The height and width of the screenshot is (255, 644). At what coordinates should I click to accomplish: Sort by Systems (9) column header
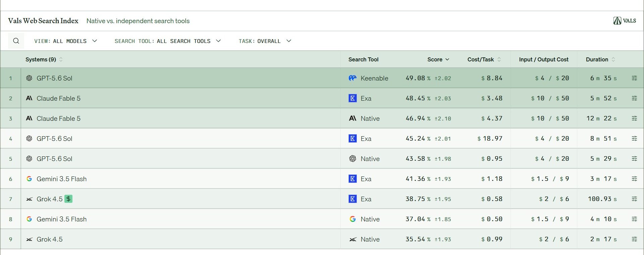click(x=44, y=59)
